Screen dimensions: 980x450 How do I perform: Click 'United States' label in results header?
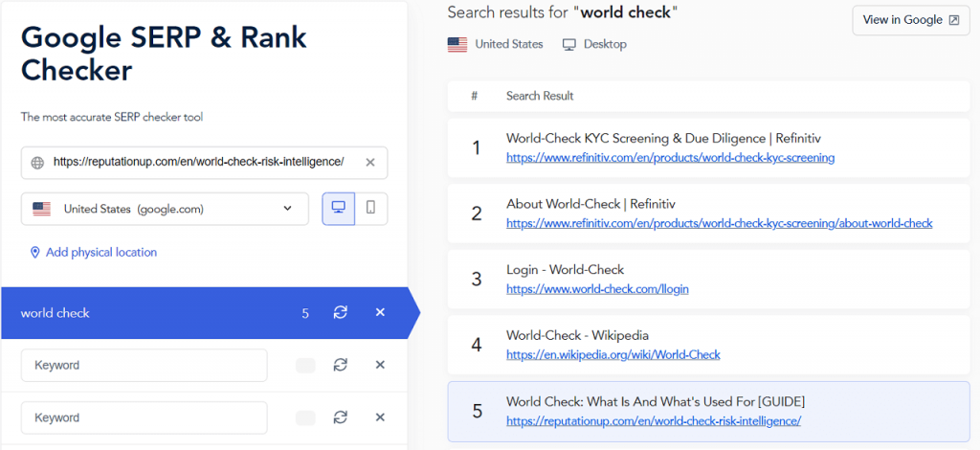(x=509, y=44)
